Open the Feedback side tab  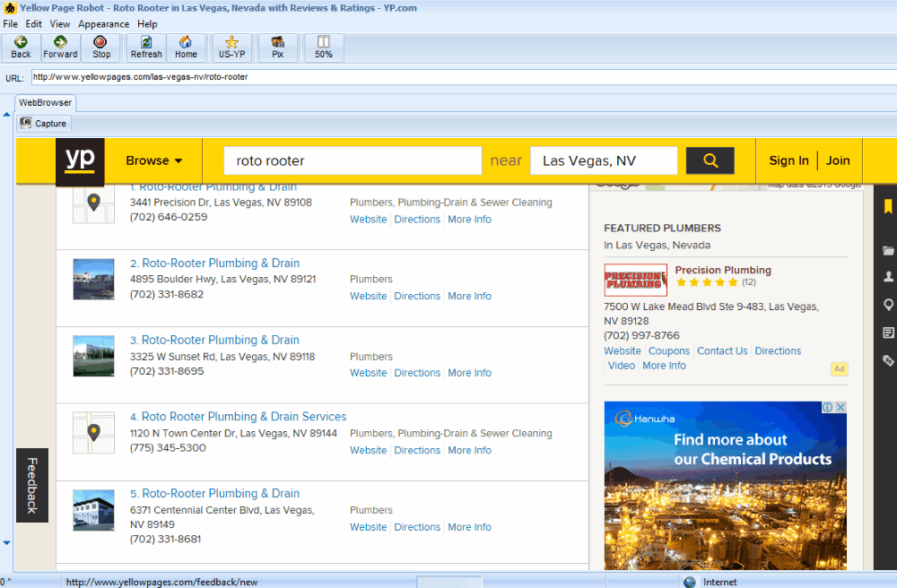tap(32, 485)
